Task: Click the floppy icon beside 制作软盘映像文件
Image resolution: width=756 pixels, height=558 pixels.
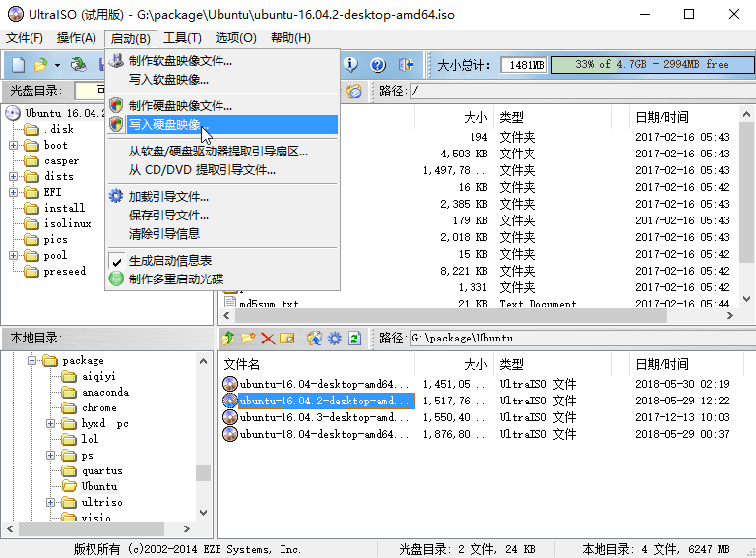Action: point(116,60)
